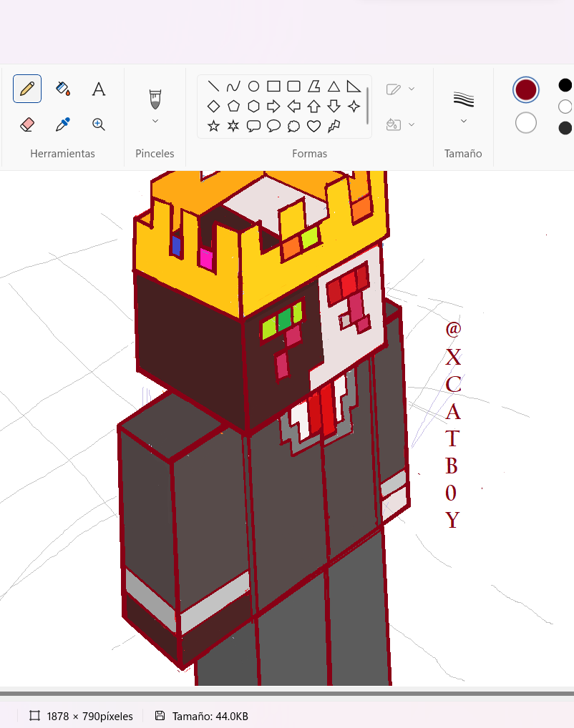
Task: Select the Pencil tool
Action: (x=27, y=88)
